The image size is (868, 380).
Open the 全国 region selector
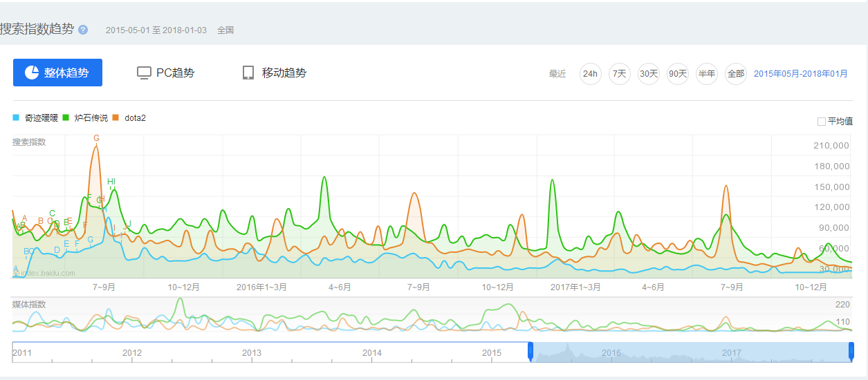click(x=225, y=30)
